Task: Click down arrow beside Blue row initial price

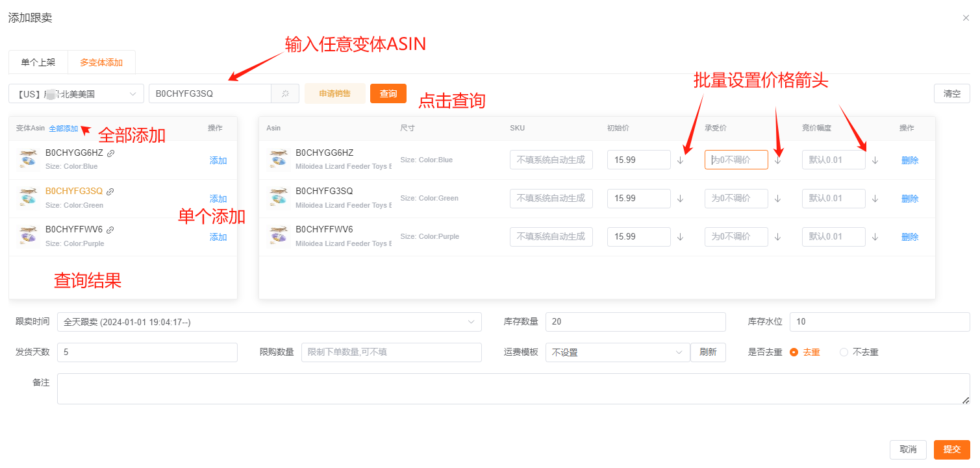Action: click(x=680, y=160)
